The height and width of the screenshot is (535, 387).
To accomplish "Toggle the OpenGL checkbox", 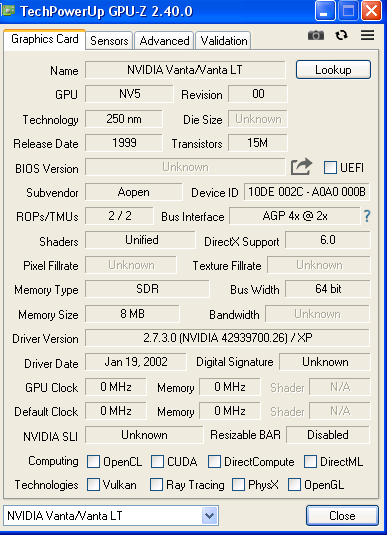I will coord(294,485).
